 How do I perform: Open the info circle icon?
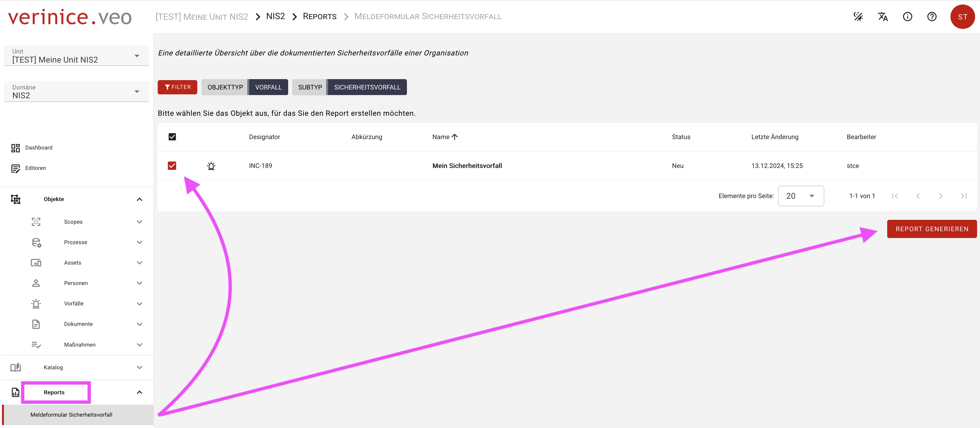coord(907,17)
